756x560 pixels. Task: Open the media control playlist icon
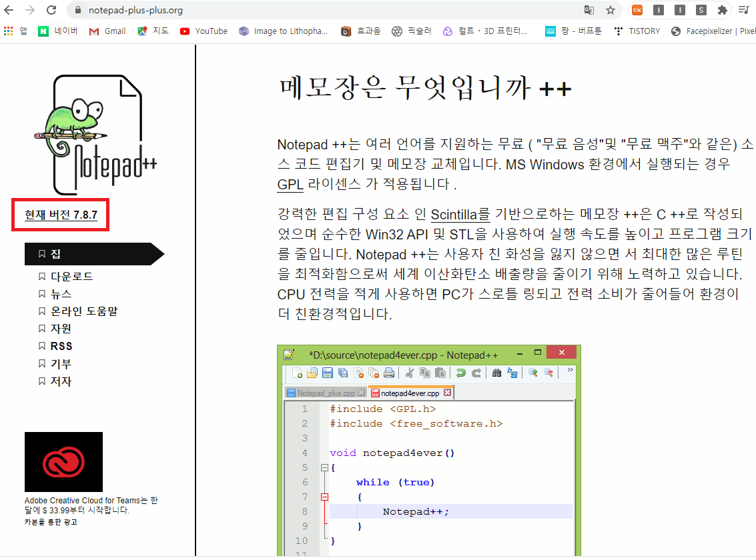click(x=743, y=10)
